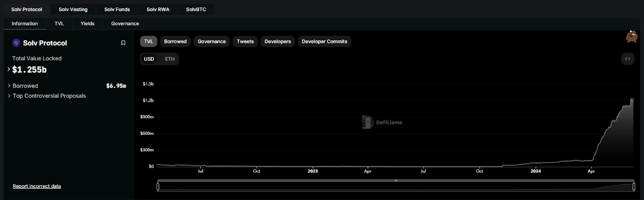Click the 2023 x-axis label

point(313,171)
